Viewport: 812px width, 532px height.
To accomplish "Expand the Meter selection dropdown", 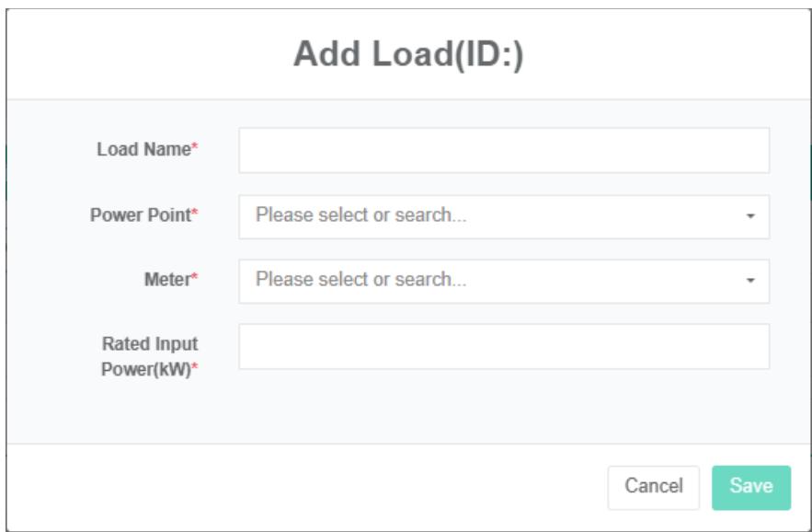I will pyautogui.click(x=503, y=281).
